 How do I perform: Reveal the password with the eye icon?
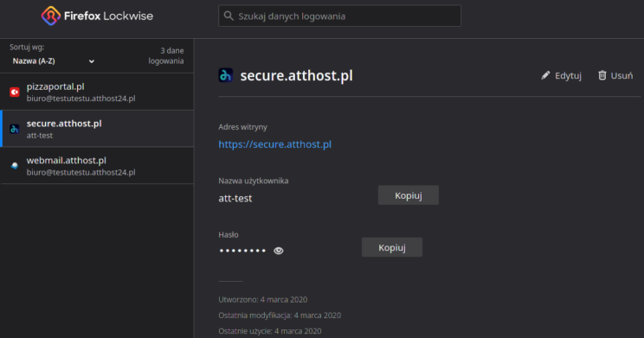[x=279, y=251]
